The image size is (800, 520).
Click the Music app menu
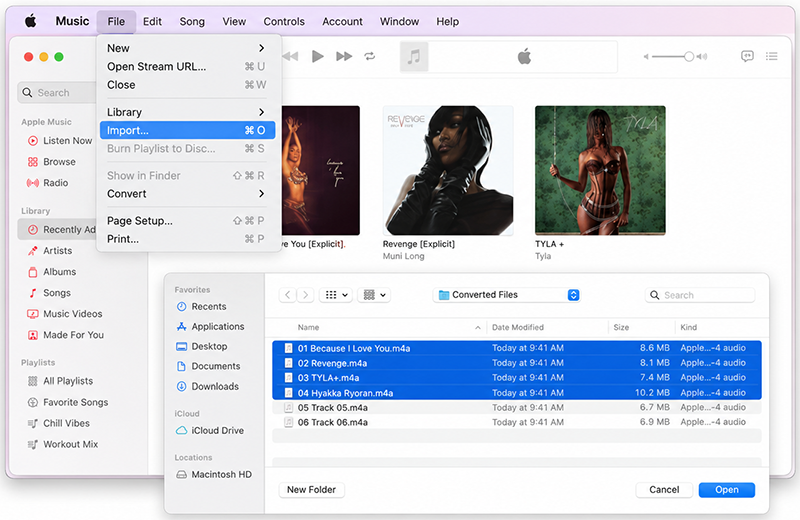[x=72, y=21]
